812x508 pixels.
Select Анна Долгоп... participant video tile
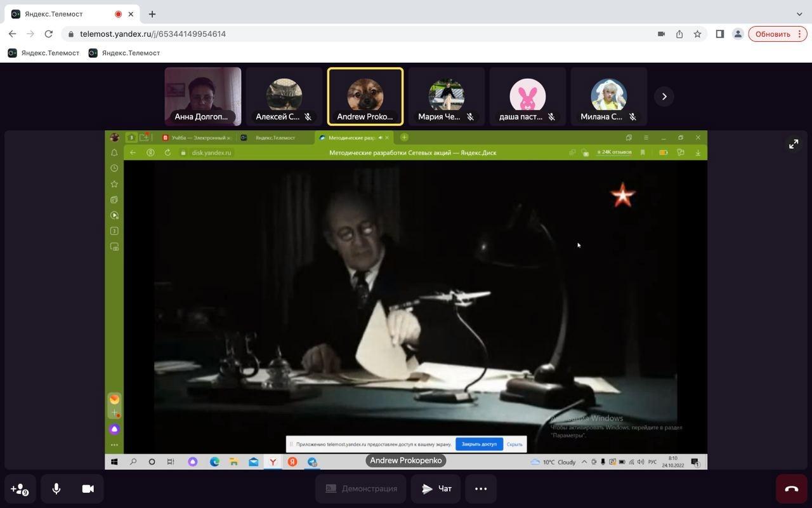coord(203,97)
